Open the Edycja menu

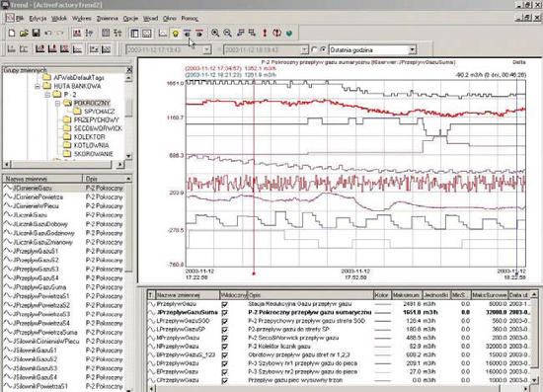38,19
